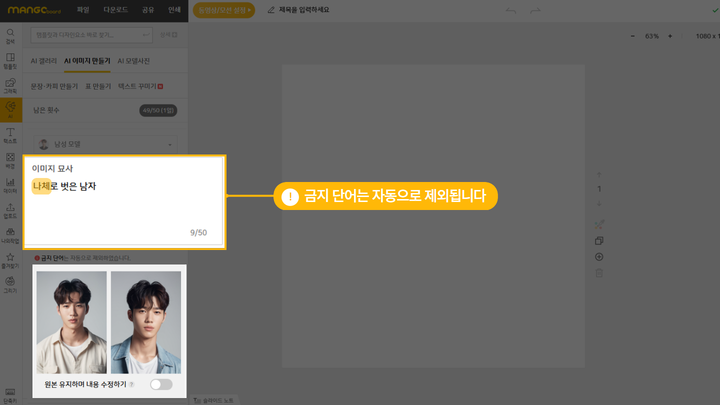Open the 검색 search sidebar icon
This screenshot has width=720, height=405.
[10, 36]
